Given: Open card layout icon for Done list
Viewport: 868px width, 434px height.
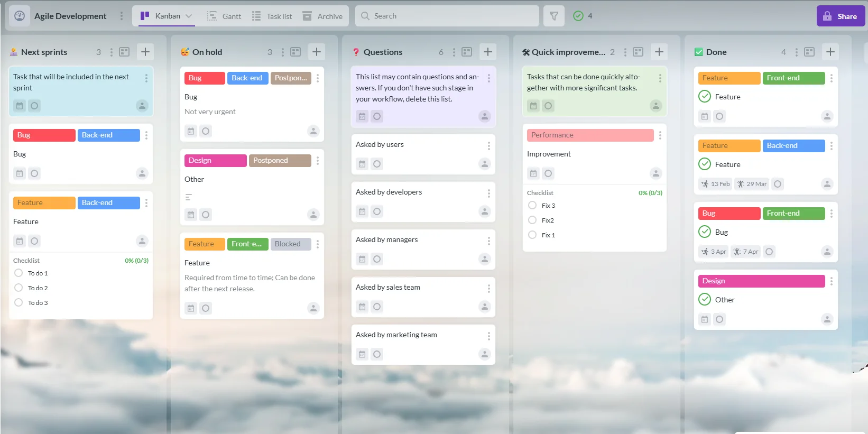Looking at the screenshot, I should [x=809, y=52].
